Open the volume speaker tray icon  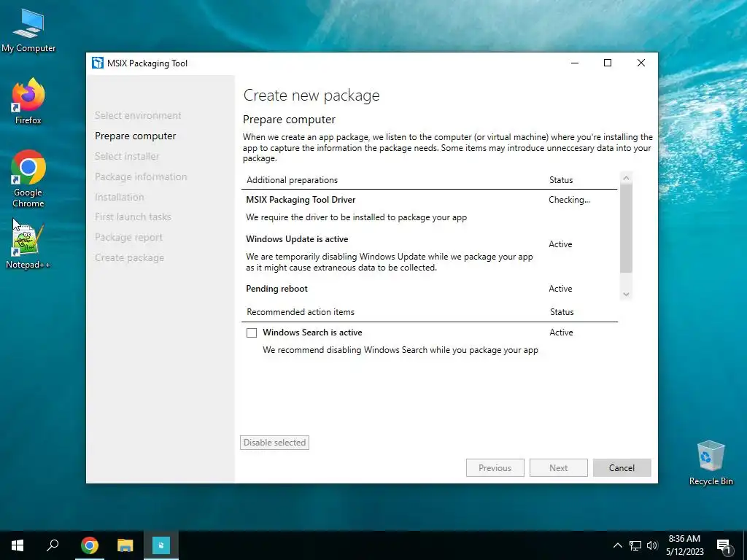coord(651,545)
